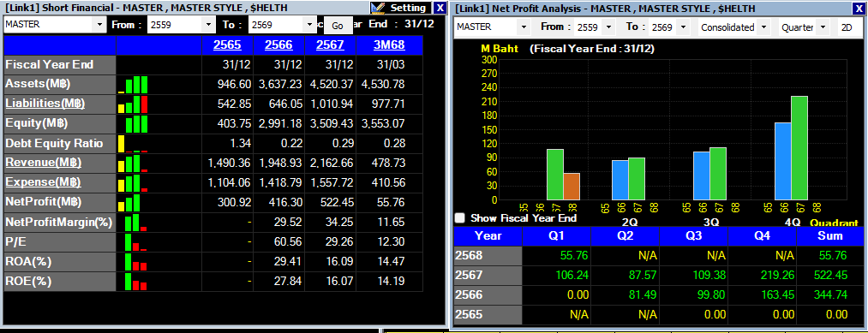The width and height of the screenshot is (868, 333).
Task: Select the 3M68 column header link
Action: click(389, 45)
